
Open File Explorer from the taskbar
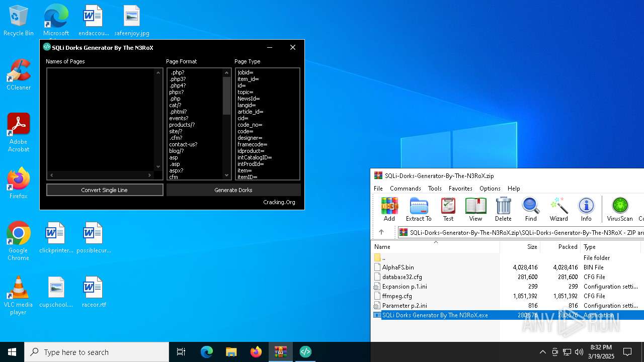[231, 352]
